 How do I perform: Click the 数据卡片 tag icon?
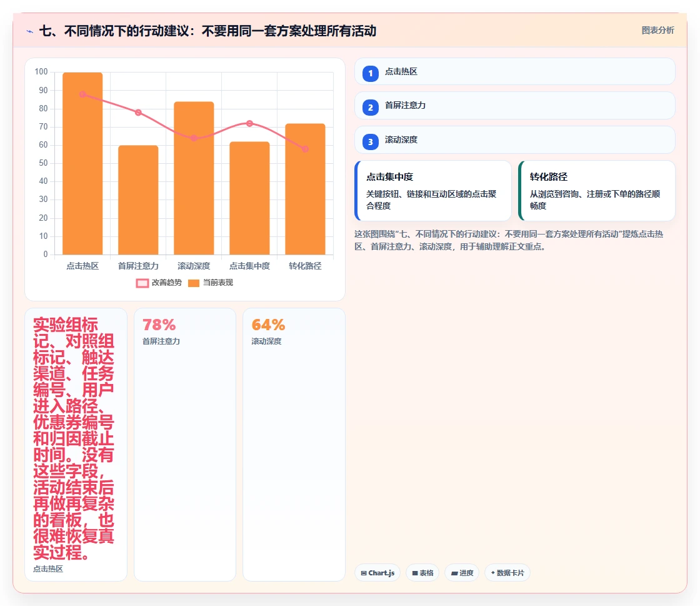pyautogui.click(x=493, y=572)
